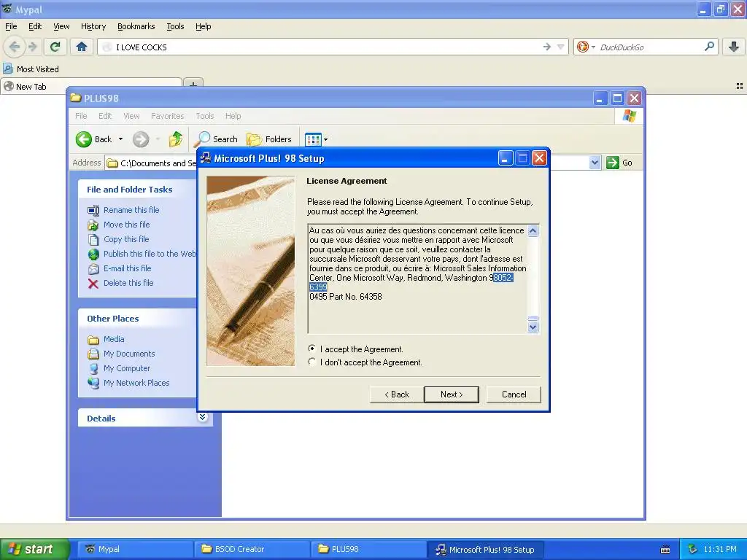Click the license text scroll down arrow
Image resolution: width=747 pixels, height=560 pixels.
533,327
